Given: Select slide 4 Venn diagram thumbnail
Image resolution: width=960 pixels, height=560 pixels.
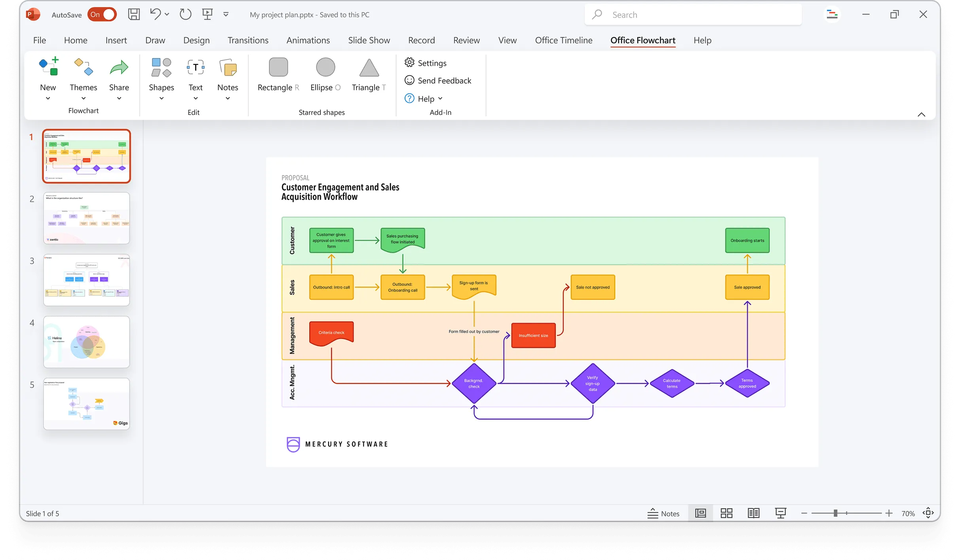Looking at the screenshot, I should [x=87, y=342].
